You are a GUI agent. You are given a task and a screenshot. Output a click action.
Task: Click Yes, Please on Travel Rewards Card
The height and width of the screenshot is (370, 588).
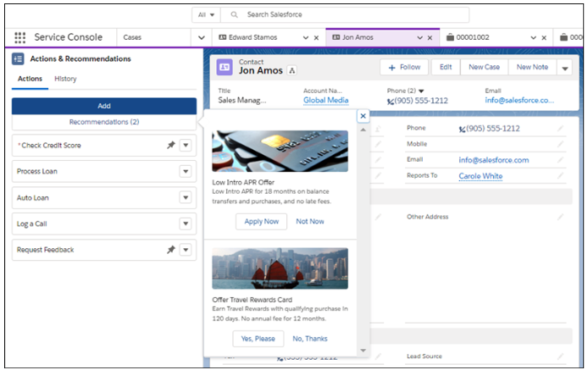click(258, 339)
